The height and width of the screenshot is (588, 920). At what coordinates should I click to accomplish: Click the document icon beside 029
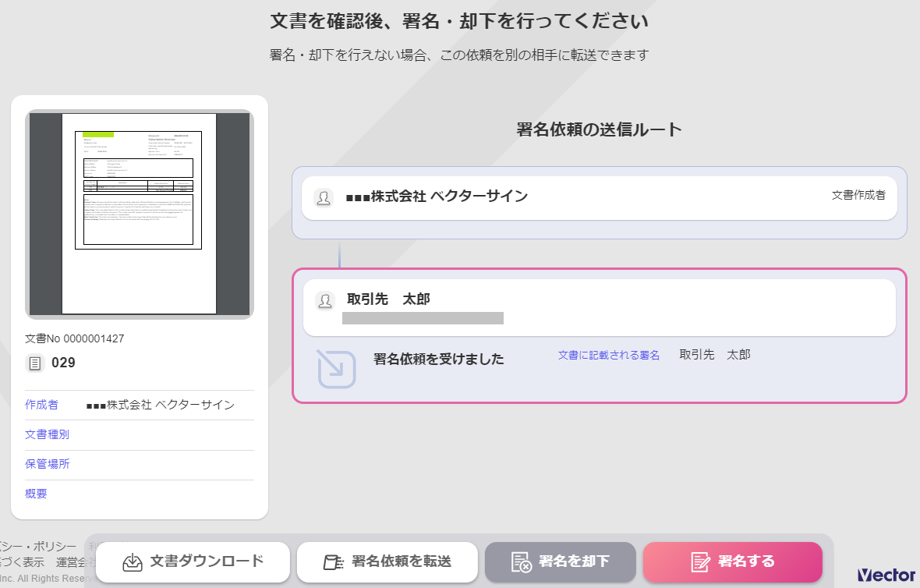click(x=34, y=363)
